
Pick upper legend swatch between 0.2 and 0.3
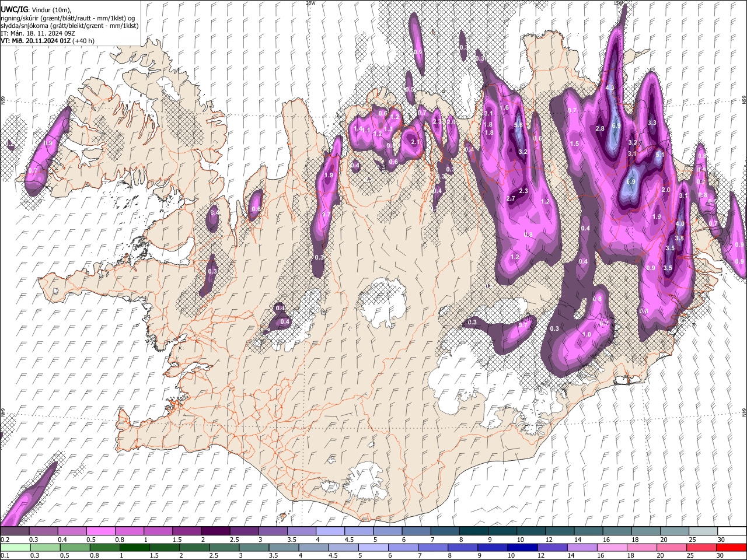(15, 531)
